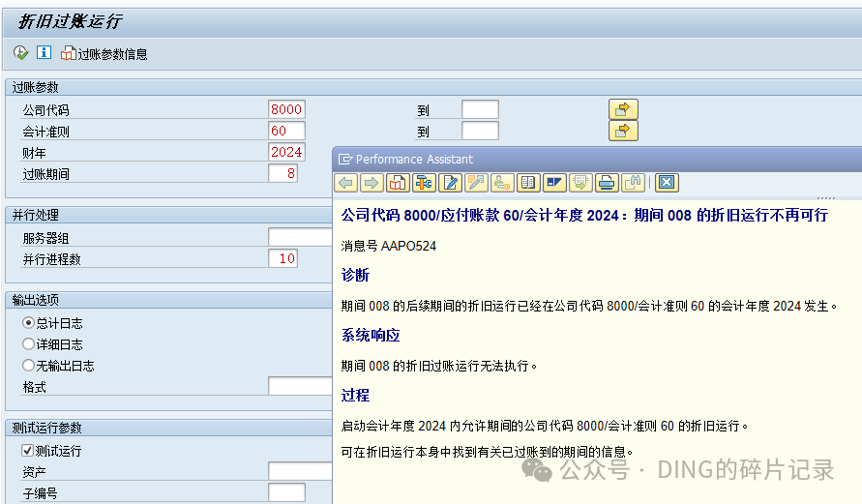Click the user key authorization icon
This screenshot has width=862, height=504.
[x=502, y=183]
